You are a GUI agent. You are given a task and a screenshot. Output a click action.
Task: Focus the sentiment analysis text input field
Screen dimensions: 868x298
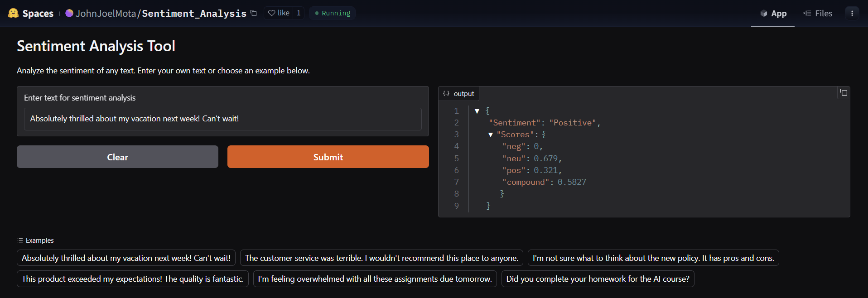click(x=222, y=119)
